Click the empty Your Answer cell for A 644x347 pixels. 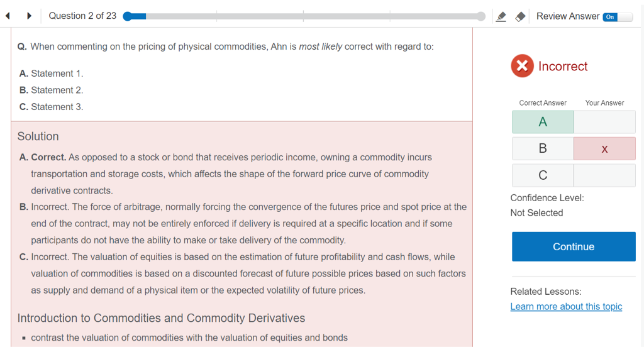604,122
